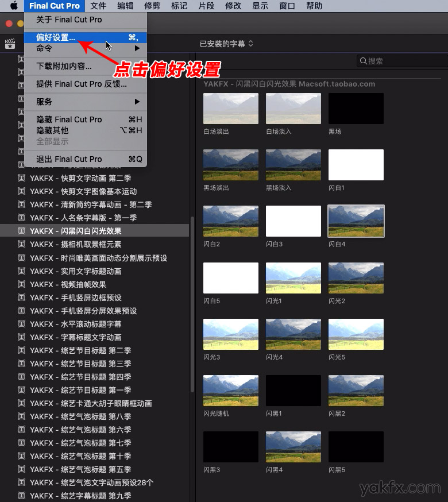Select the 闪黑1 thumbnail
This screenshot has height=502, width=448.
pos(293,391)
